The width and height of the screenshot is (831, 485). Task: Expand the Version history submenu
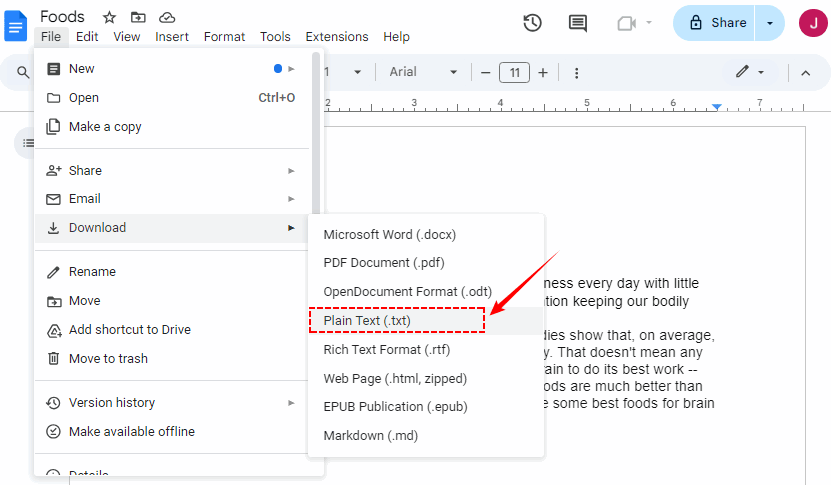172,403
